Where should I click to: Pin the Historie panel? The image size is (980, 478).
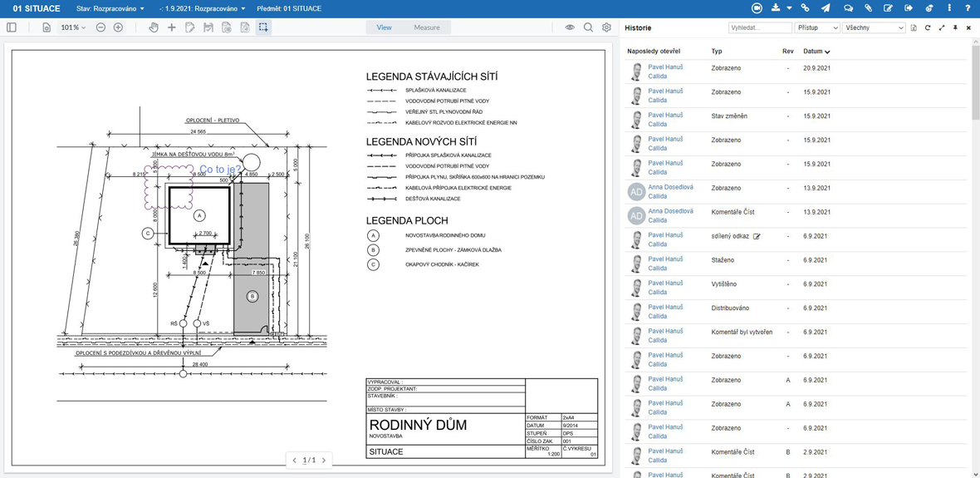click(x=955, y=27)
